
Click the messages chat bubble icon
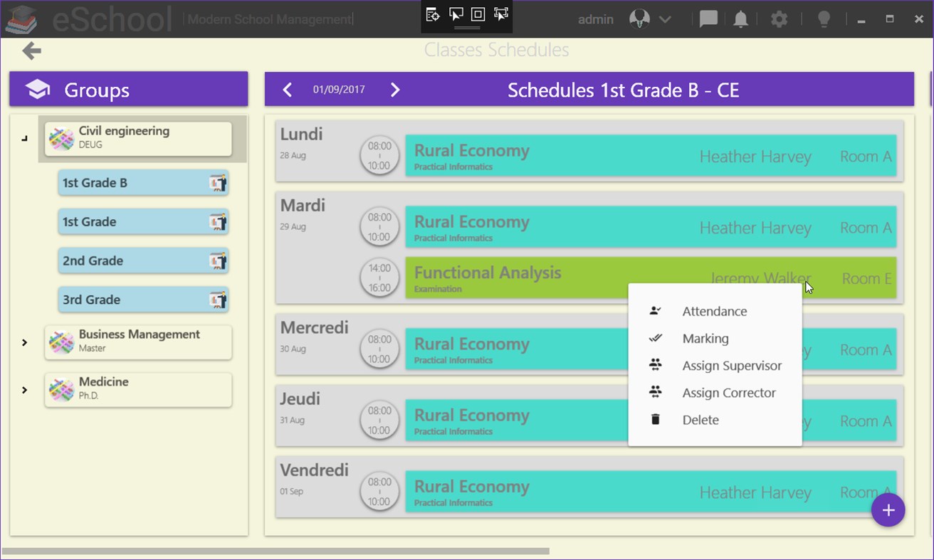pyautogui.click(x=708, y=19)
